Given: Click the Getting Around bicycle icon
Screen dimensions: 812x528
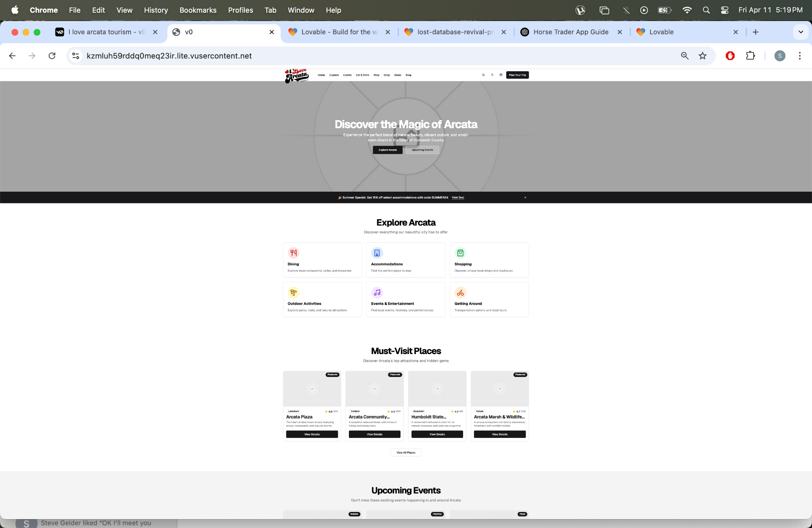Looking at the screenshot, I should point(460,293).
